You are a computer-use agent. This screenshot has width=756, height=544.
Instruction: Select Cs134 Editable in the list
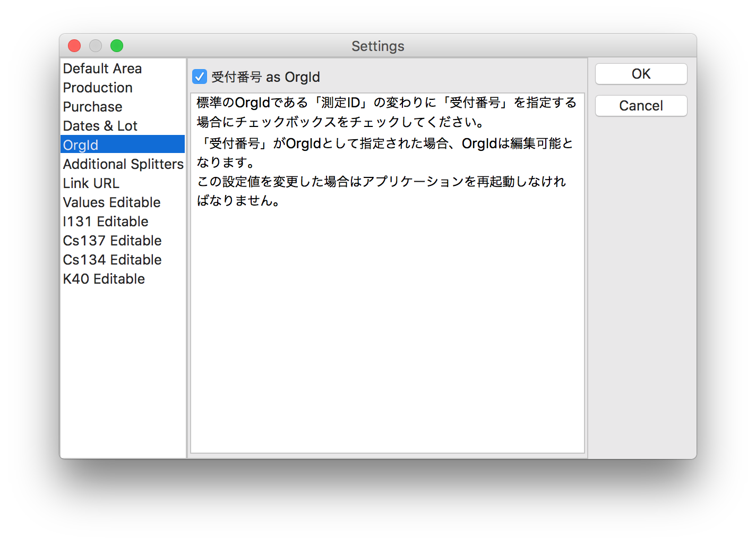point(123,260)
